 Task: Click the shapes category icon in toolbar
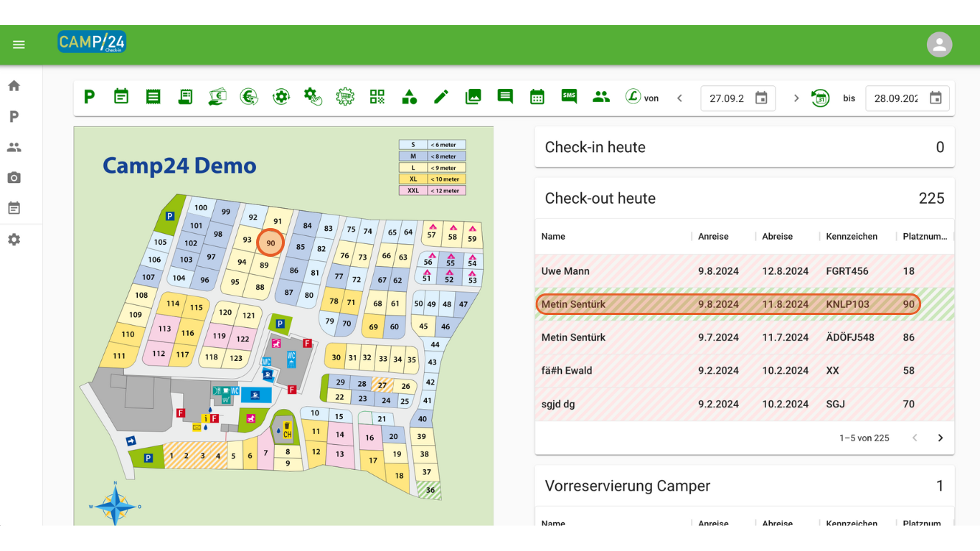click(x=409, y=97)
